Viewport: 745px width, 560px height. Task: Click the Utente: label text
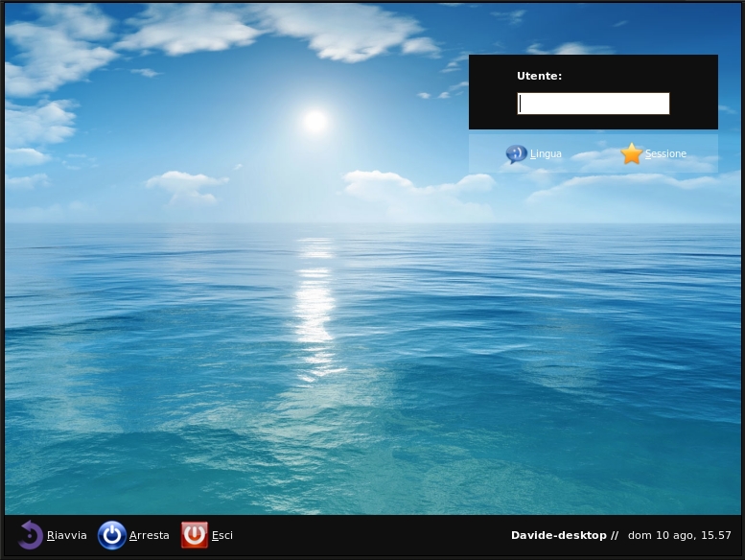(539, 76)
